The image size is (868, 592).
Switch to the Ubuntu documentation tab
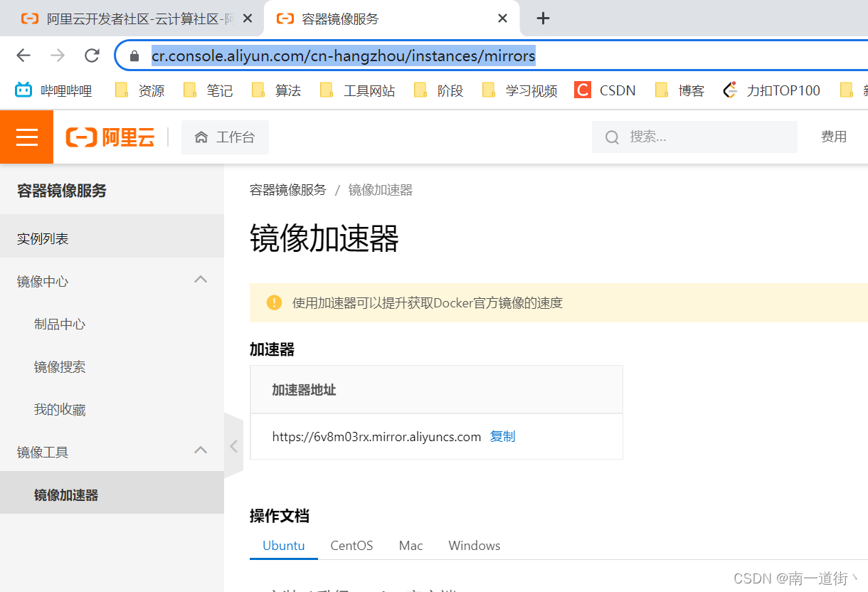coord(284,546)
